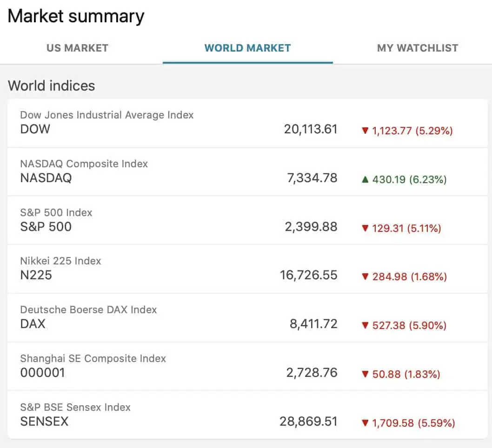Click the NASDAQ change 430.19 (6.23%)
Screen dimensions: 492x448
(x=410, y=180)
